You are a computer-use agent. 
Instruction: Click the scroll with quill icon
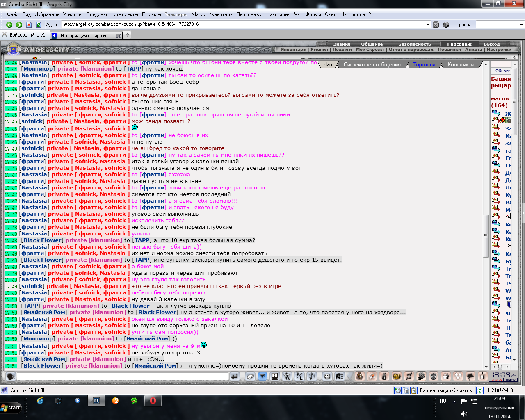[x=409, y=376]
